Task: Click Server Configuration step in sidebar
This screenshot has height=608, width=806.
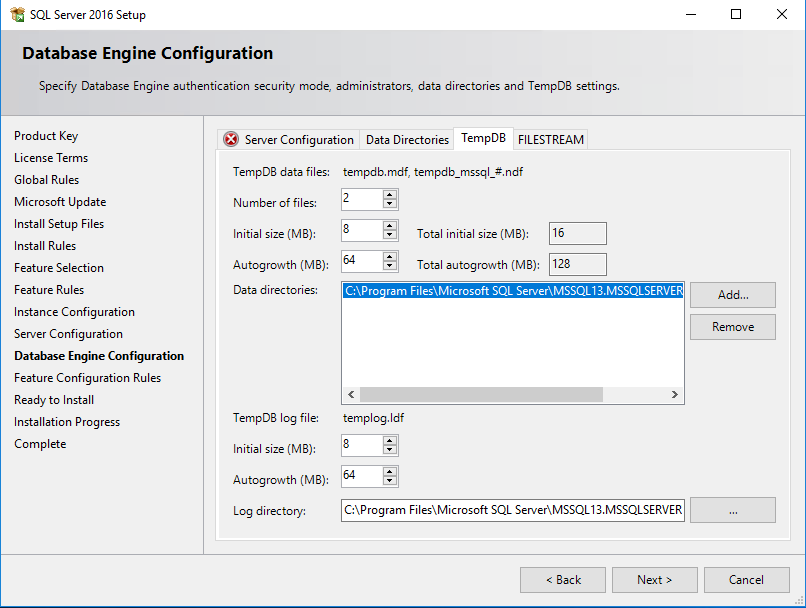Action: (68, 334)
